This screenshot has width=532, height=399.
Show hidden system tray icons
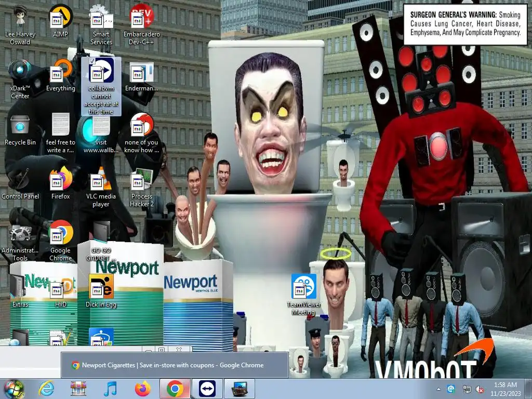pos(438,389)
